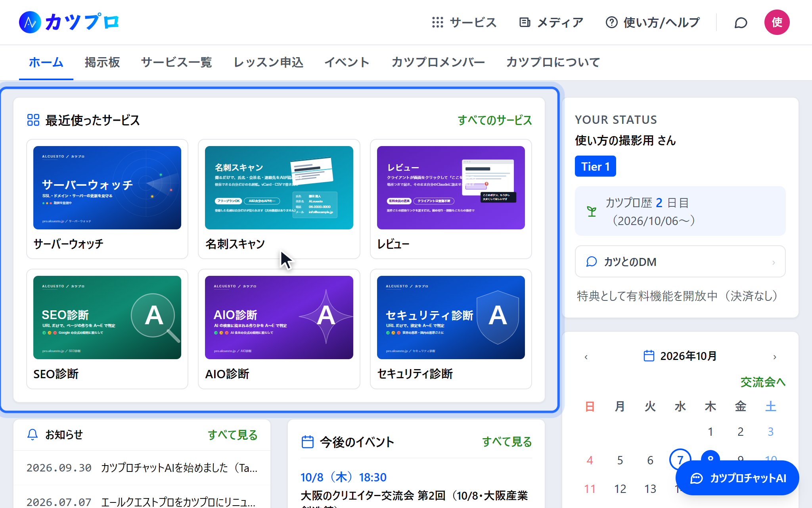Open the chat bubble icon in header
812x508 pixels.
click(x=741, y=23)
